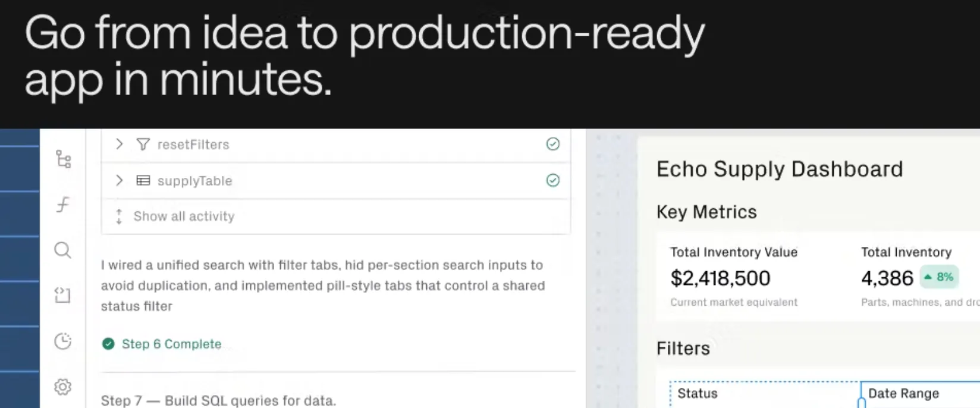Click the table icon beside supplyTable
The width and height of the screenshot is (980, 408).
[x=143, y=180]
